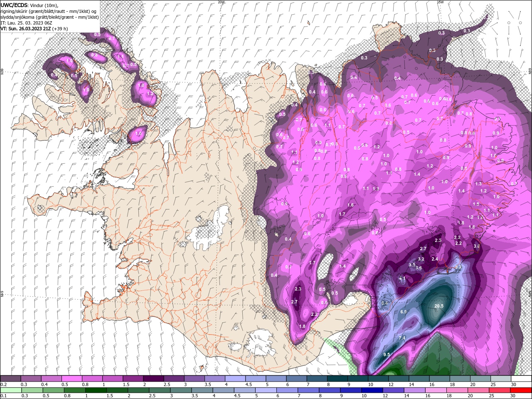
Task: Click the deep blue 10 rain scale swatch
Action: coord(372,390)
